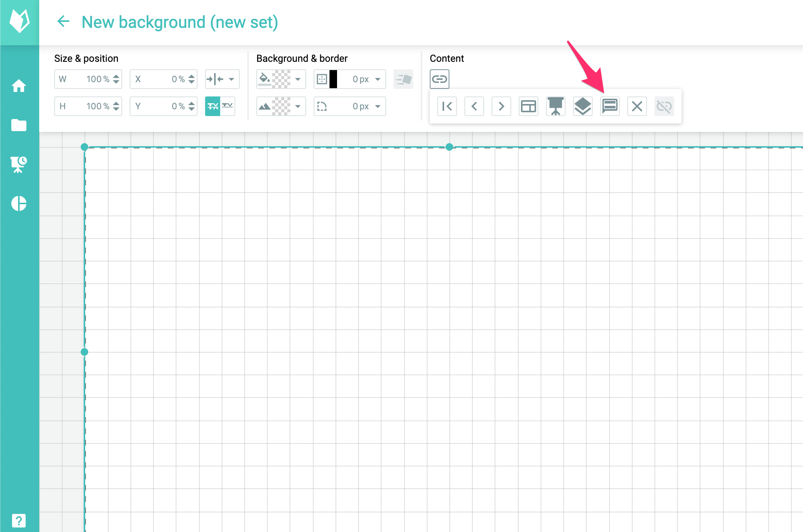
Task: Open the analytics pie chart icon
Action: click(18, 203)
